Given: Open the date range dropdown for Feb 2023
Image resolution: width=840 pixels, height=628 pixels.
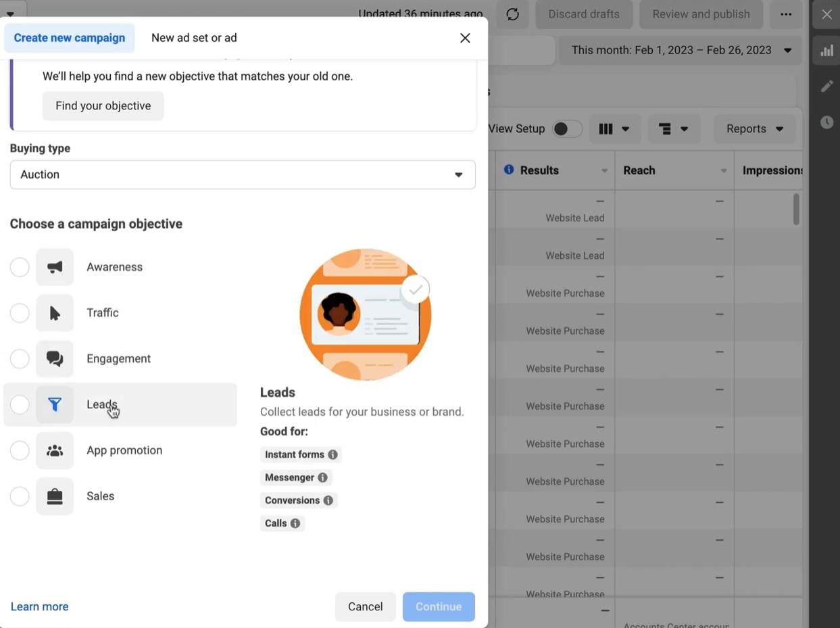Looking at the screenshot, I should [x=681, y=50].
